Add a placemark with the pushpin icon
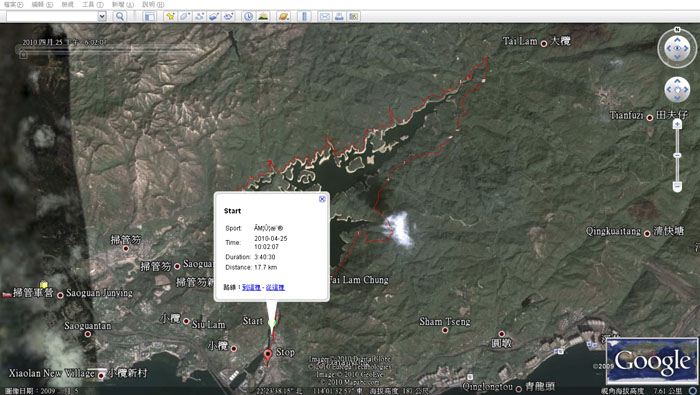The image size is (700, 395). [x=170, y=17]
